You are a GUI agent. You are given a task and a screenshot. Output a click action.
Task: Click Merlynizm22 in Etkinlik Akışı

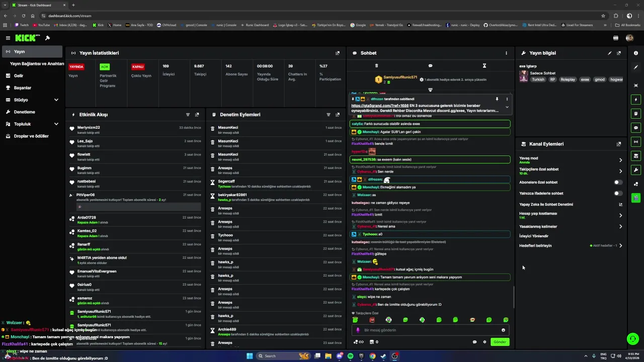(x=89, y=128)
